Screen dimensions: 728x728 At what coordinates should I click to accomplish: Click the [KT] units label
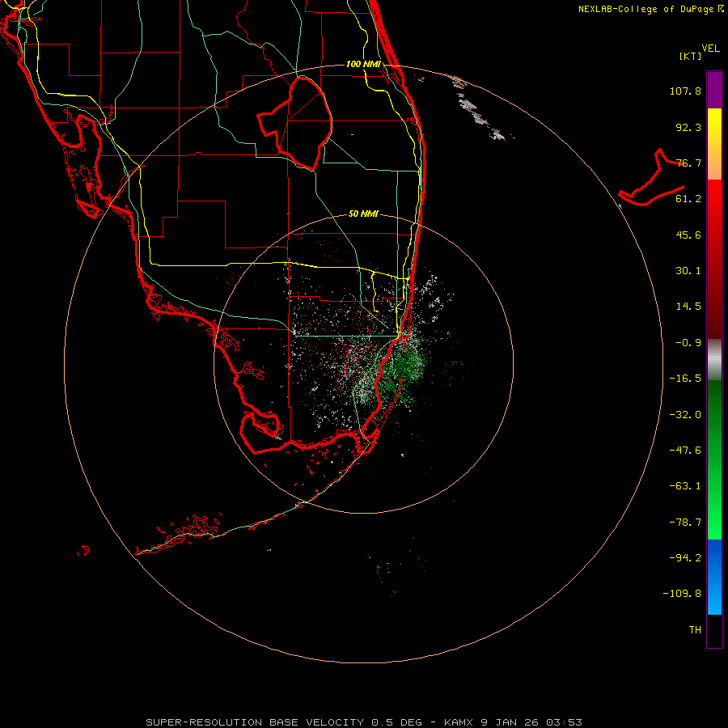[691, 56]
